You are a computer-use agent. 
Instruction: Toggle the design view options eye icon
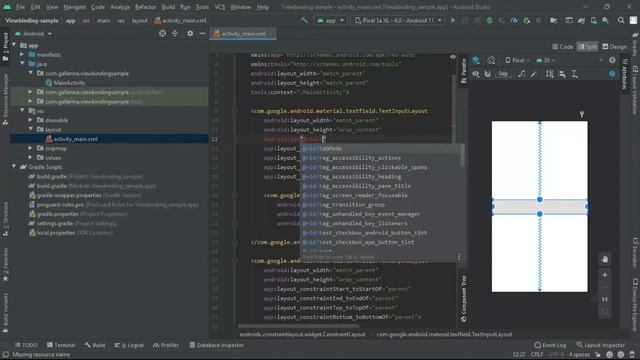click(x=476, y=74)
